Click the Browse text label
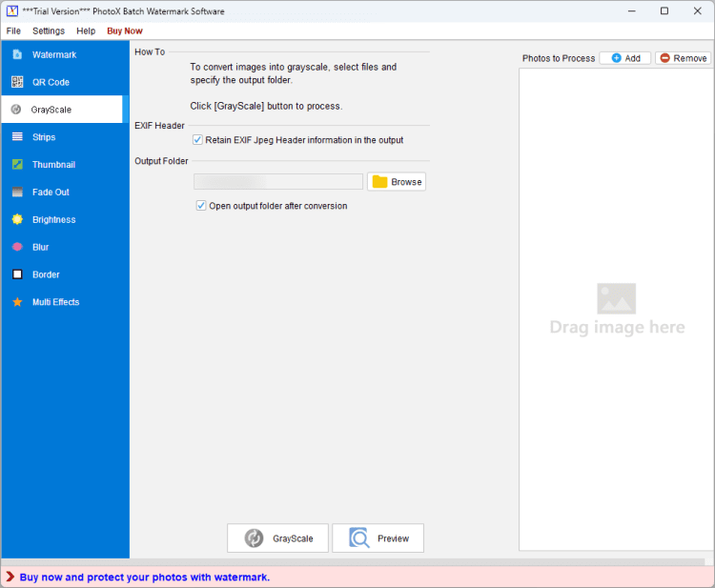 coord(406,182)
